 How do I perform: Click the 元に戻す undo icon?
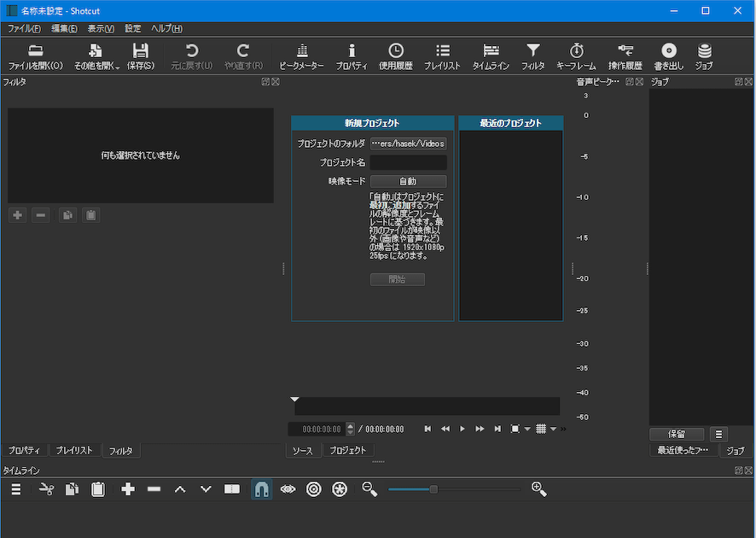point(192,56)
